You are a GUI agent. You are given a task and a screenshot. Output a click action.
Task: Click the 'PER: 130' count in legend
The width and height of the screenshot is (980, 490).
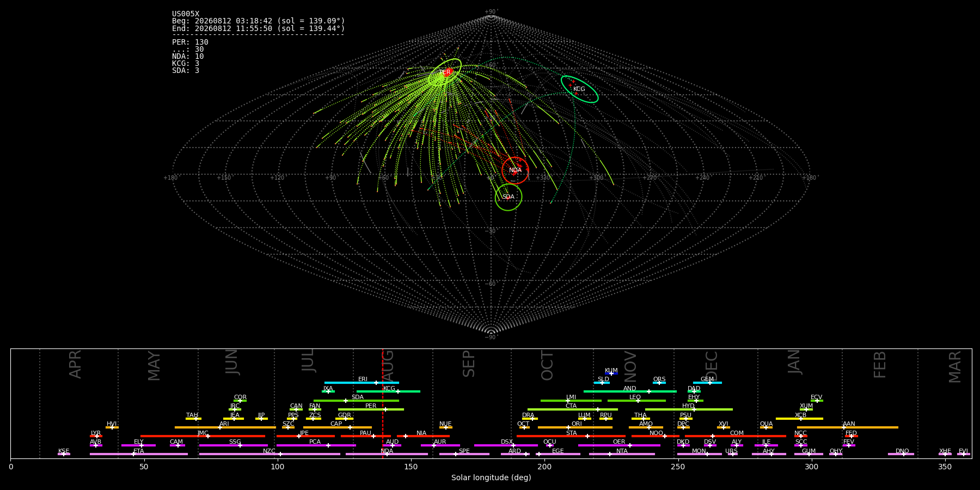[190, 42]
